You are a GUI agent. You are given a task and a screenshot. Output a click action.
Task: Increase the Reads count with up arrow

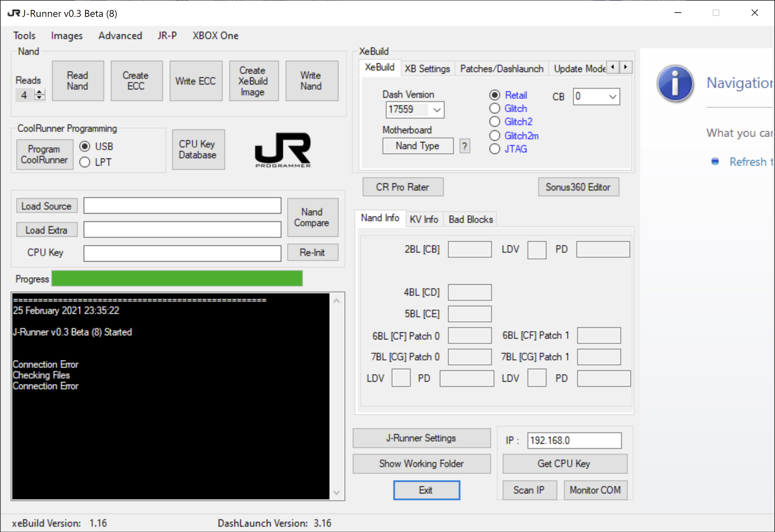coord(39,92)
